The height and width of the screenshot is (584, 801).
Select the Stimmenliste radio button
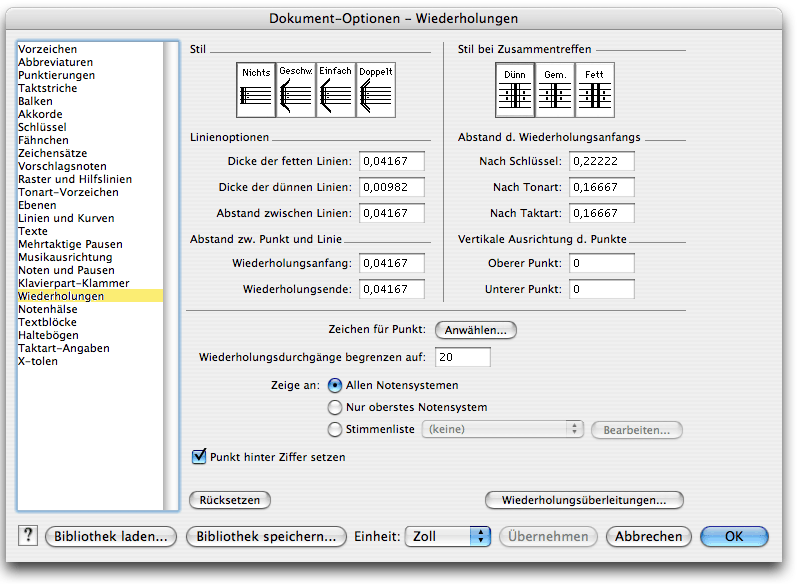point(335,429)
